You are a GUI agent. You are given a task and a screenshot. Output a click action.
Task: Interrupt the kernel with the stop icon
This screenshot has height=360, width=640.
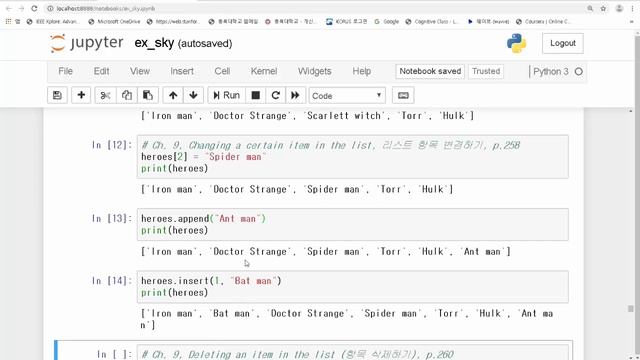[x=256, y=96]
